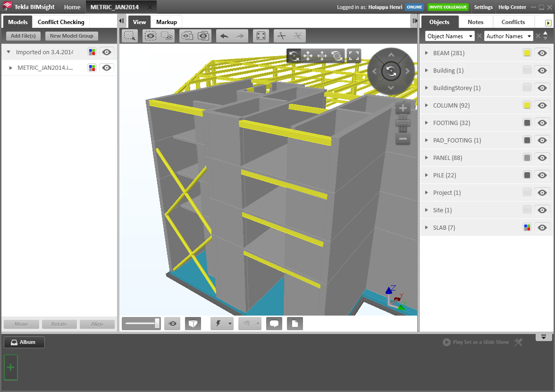Click the 3D box view icon
Screen dimensions: 555x392
coord(193,324)
